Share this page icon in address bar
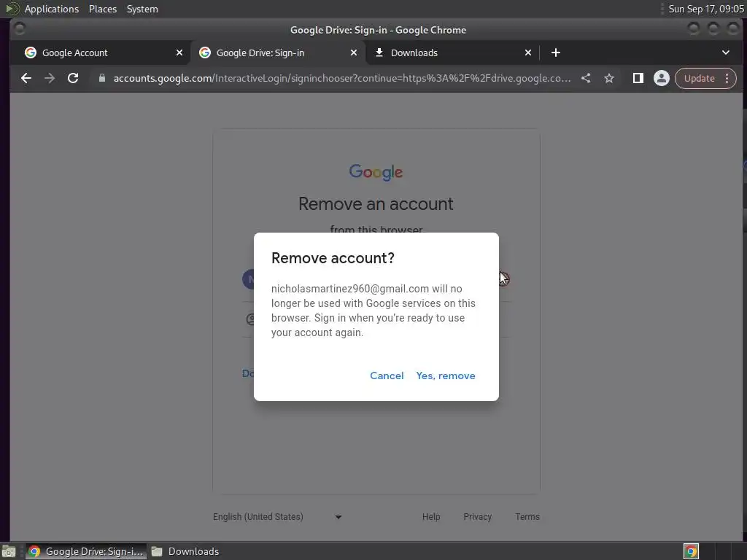 click(x=586, y=78)
